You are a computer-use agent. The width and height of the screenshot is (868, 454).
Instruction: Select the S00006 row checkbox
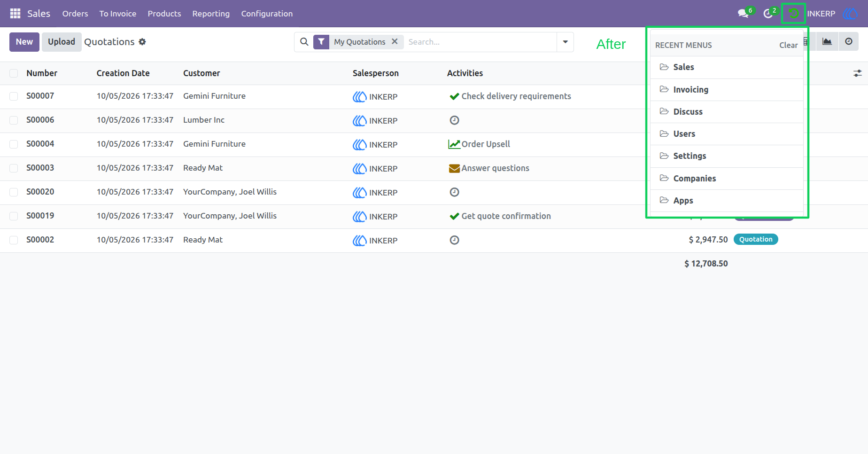14,120
